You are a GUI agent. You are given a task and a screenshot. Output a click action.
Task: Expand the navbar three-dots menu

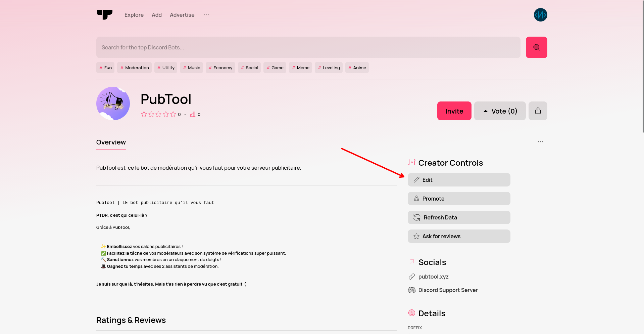click(207, 15)
